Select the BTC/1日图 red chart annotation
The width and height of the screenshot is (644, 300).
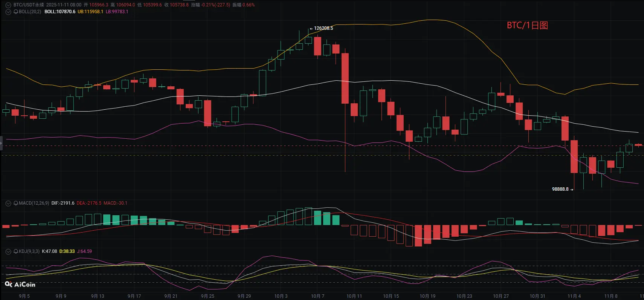coord(527,25)
